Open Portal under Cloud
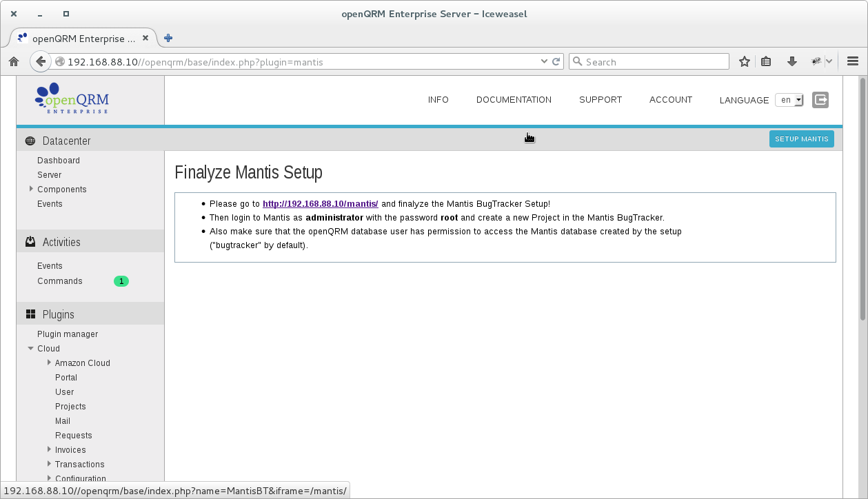This screenshot has width=868, height=499. (x=66, y=377)
